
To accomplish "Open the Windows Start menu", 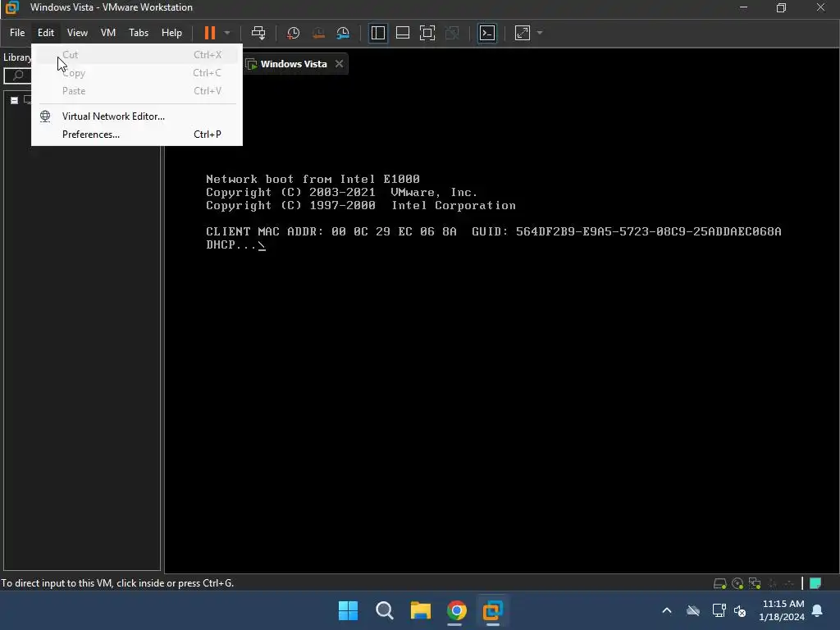I will (348, 610).
